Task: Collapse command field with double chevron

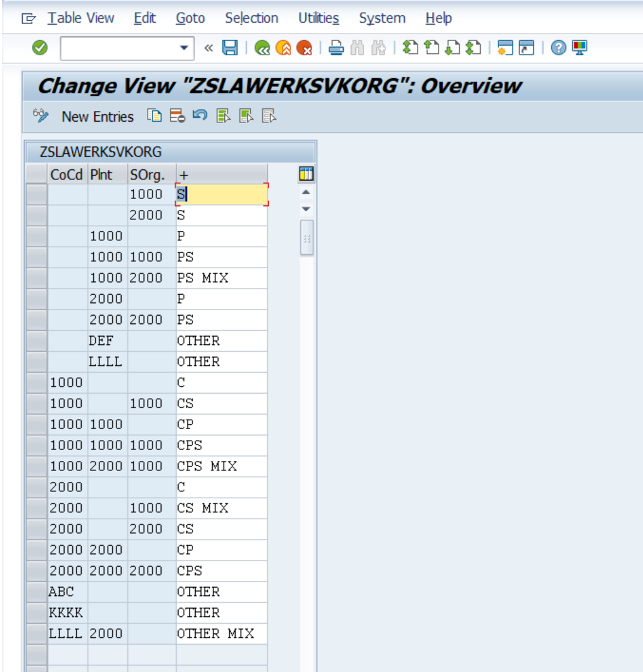Action: [x=208, y=48]
